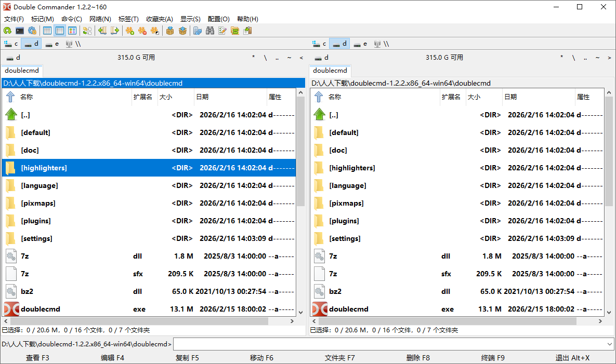Screen dimensions: 616x364
Task: Click the binoculars Search icon
Action: [x=210, y=31]
